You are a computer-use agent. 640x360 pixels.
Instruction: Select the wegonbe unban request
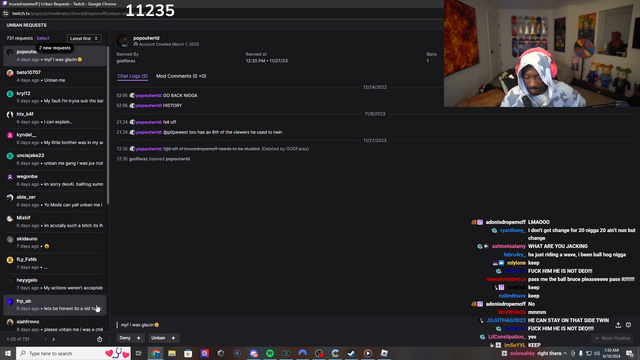click(55, 180)
